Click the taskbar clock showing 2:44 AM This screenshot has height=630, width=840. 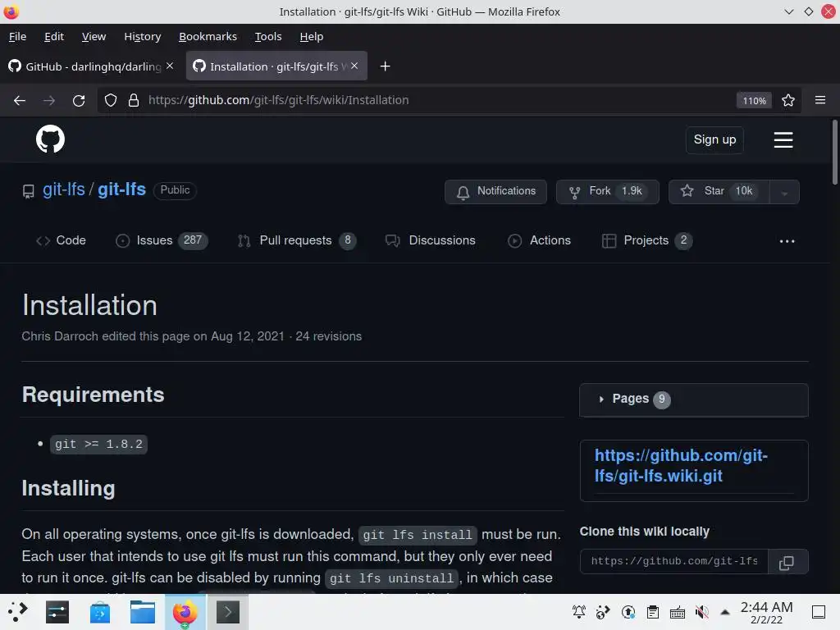[766, 612]
